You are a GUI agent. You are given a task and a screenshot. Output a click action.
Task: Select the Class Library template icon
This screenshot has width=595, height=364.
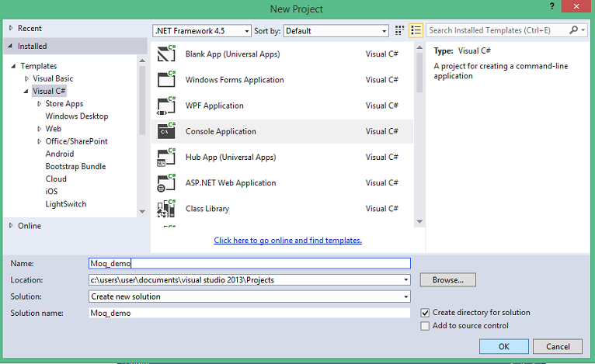pyautogui.click(x=166, y=209)
